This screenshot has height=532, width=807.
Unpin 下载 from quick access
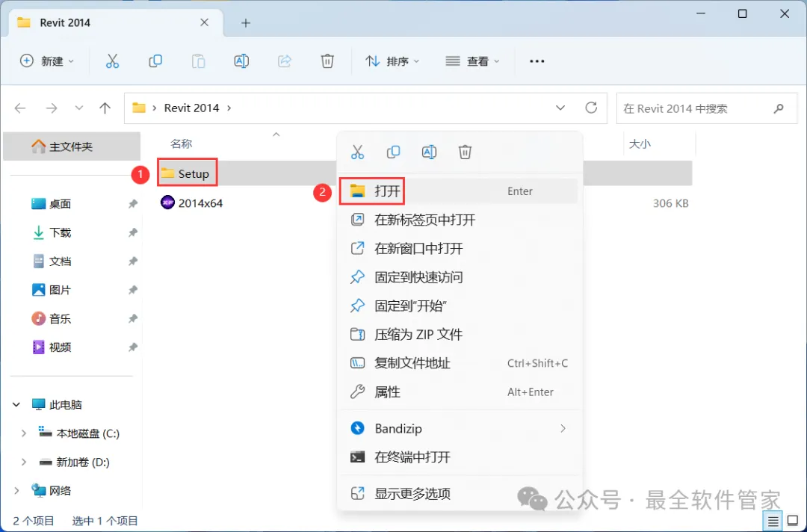(133, 232)
